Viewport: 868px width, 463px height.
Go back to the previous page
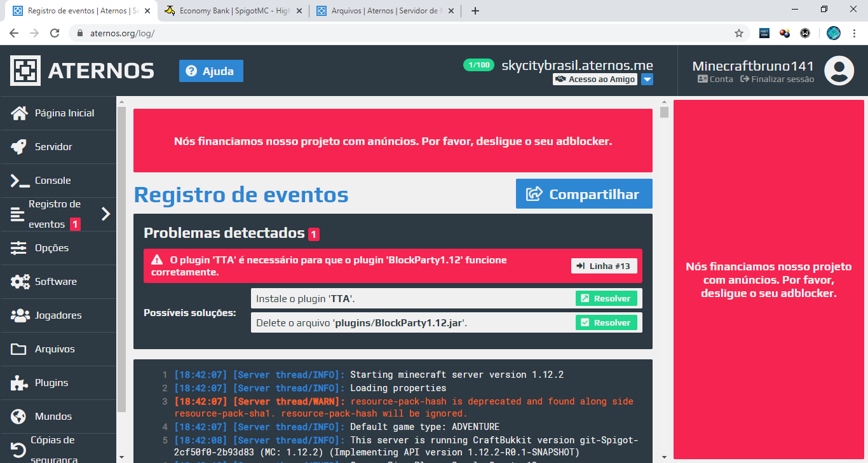[14, 33]
